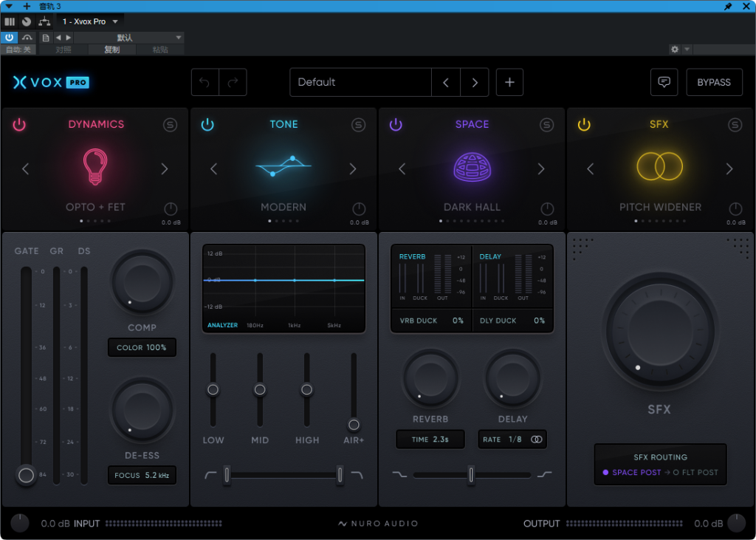Click the REVERB amount knob
The image size is (756, 540).
click(430, 378)
